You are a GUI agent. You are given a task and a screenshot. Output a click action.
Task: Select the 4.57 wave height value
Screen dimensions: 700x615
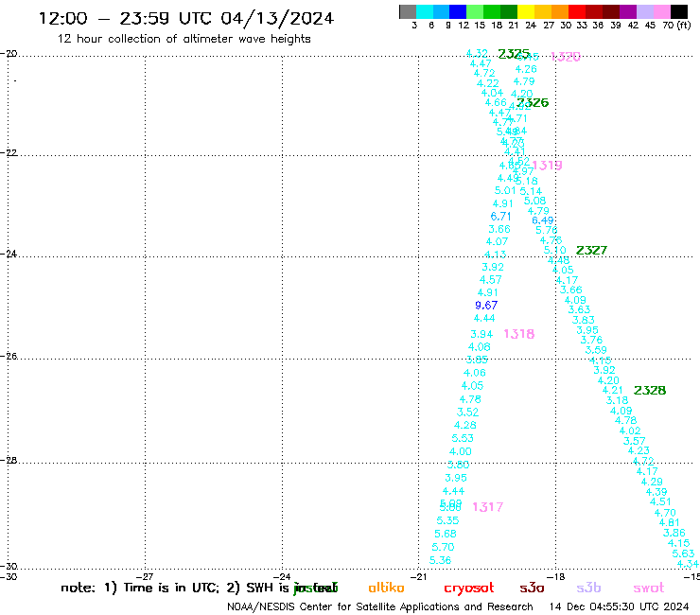tap(491, 279)
